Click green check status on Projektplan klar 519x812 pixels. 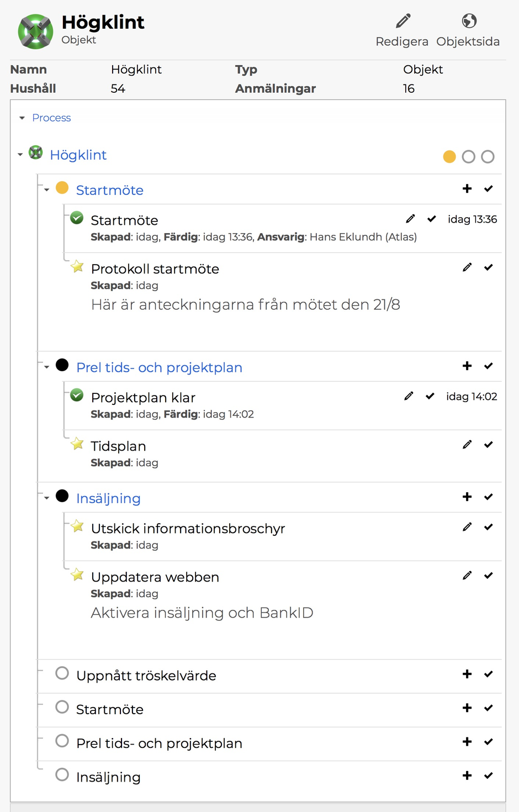point(77,396)
